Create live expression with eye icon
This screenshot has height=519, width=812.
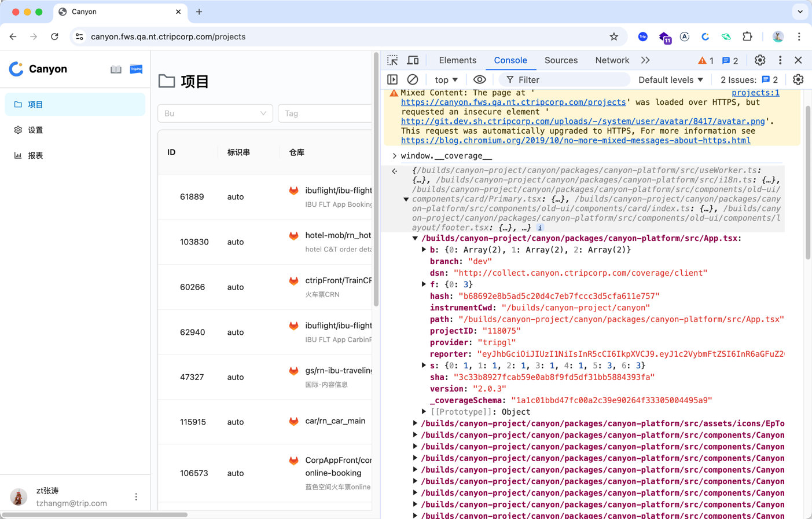click(479, 80)
